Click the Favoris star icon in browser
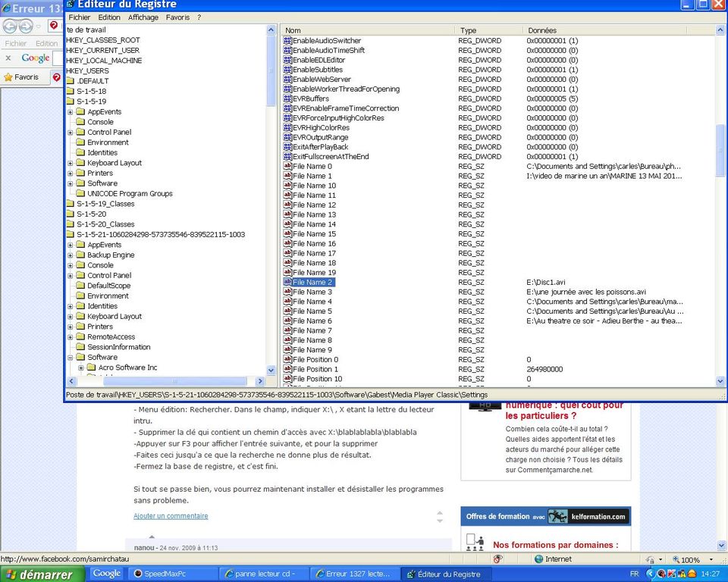The image size is (728, 582). pyautogui.click(x=8, y=77)
